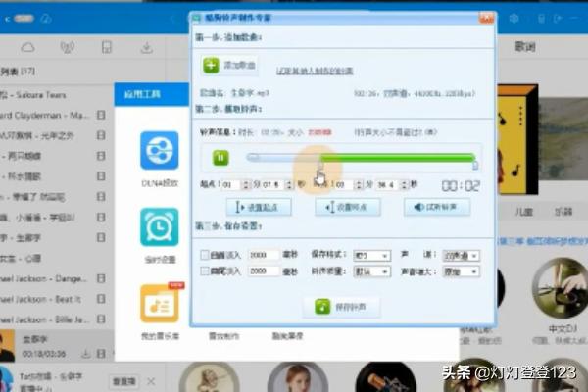Click the MV icon on the Billie Je... row
Viewport: 588px width, 392px height.
pos(101,319)
